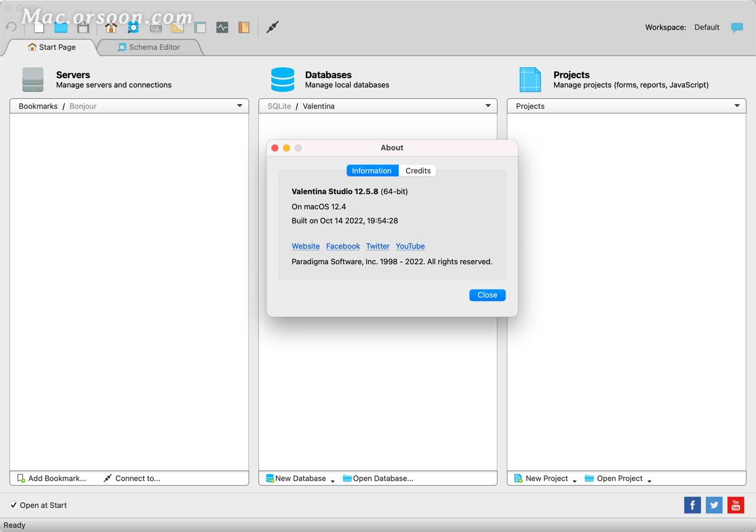The height and width of the screenshot is (532, 756).
Task: Select the Credits tab in About dialog
Action: coord(418,171)
